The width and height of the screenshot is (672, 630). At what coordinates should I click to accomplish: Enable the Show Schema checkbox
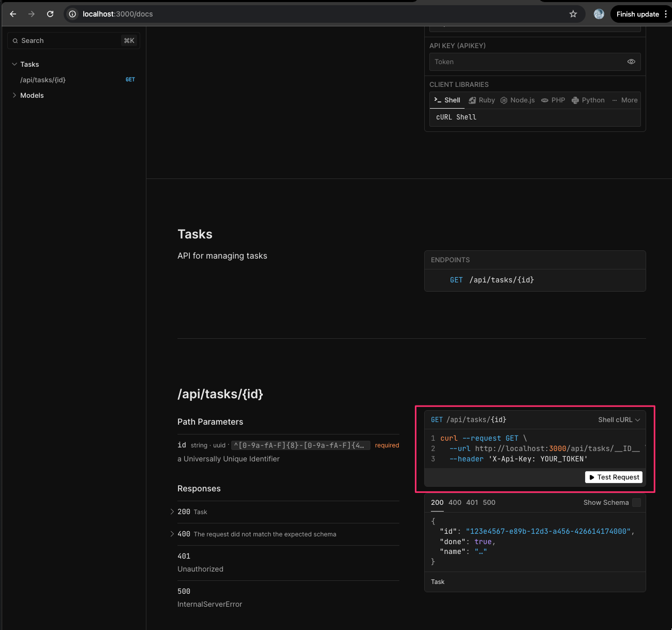coord(636,503)
